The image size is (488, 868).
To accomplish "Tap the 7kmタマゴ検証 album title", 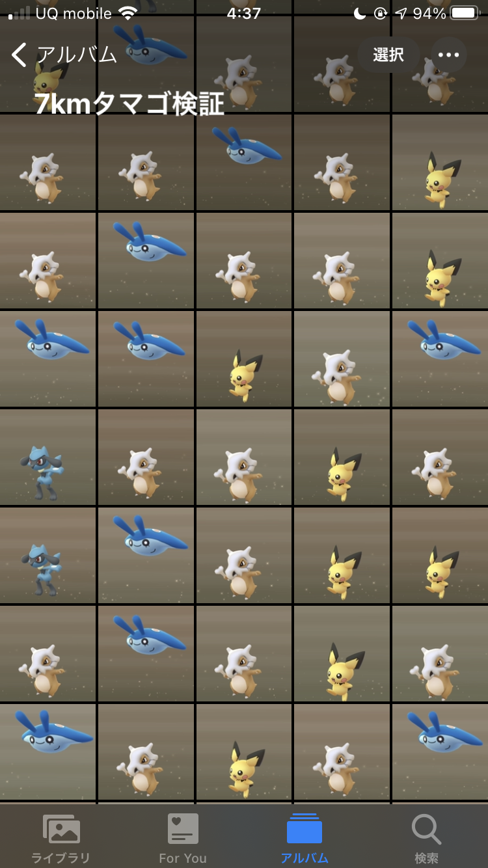I will (129, 104).
